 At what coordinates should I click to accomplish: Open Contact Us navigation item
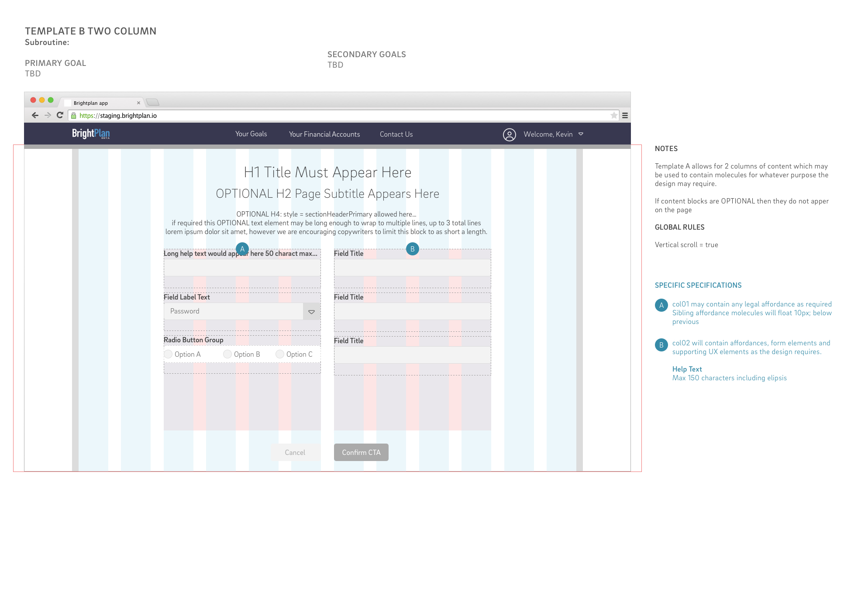tap(396, 134)
